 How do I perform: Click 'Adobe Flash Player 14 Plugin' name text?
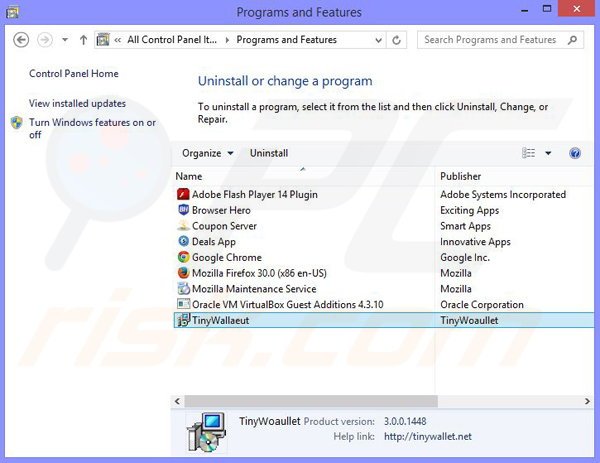point(254,195)
